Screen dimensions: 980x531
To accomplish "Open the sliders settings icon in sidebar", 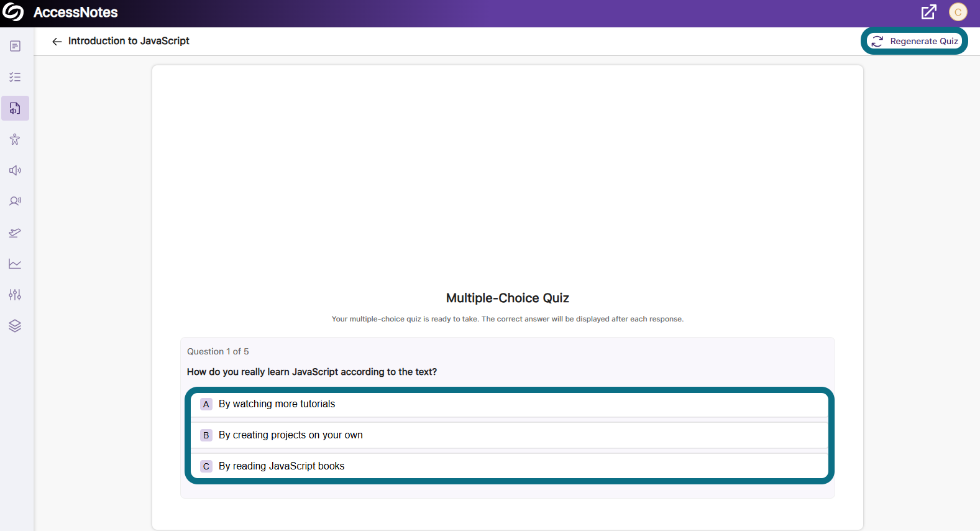I will point(15,295).
